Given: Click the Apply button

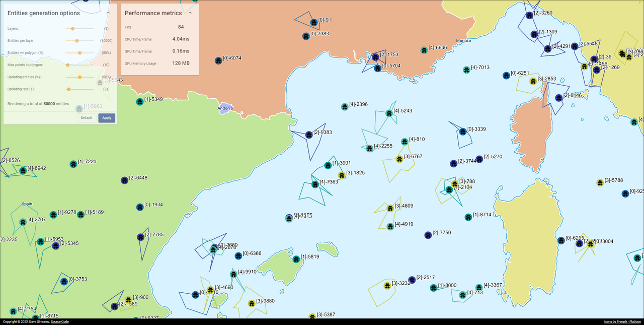Looking at the screenshot, I should pos(107,118).
